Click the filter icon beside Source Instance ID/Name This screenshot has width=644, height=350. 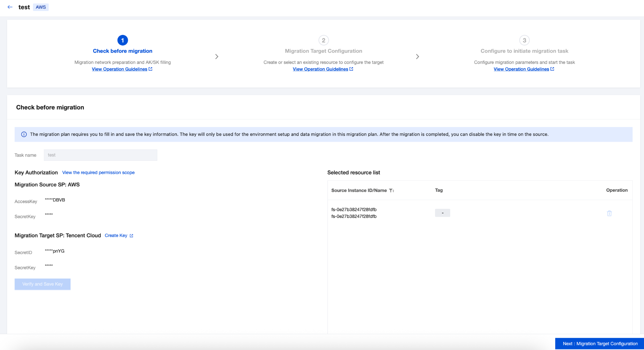click(x=391, y=190)
